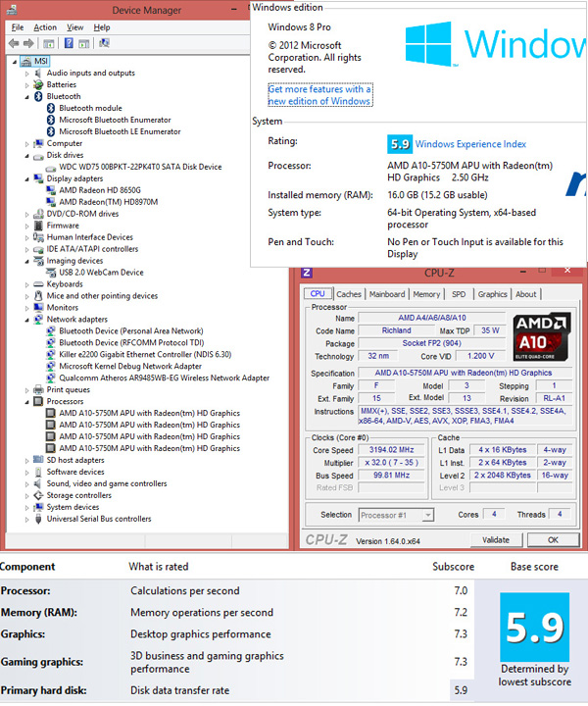Select Microsoft Kernel Debug Network Adapter
The width and height of the screenshot is (588, 706).
(x=130, y=367)
